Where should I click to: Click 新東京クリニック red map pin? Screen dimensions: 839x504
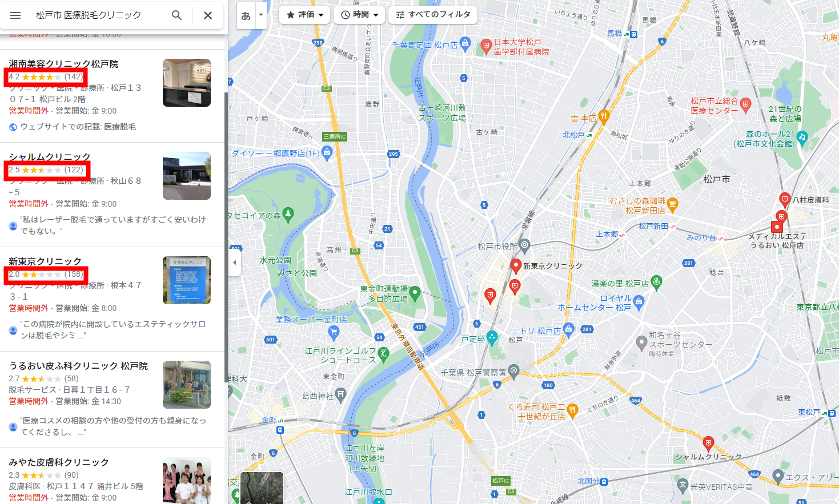(516, 265)
